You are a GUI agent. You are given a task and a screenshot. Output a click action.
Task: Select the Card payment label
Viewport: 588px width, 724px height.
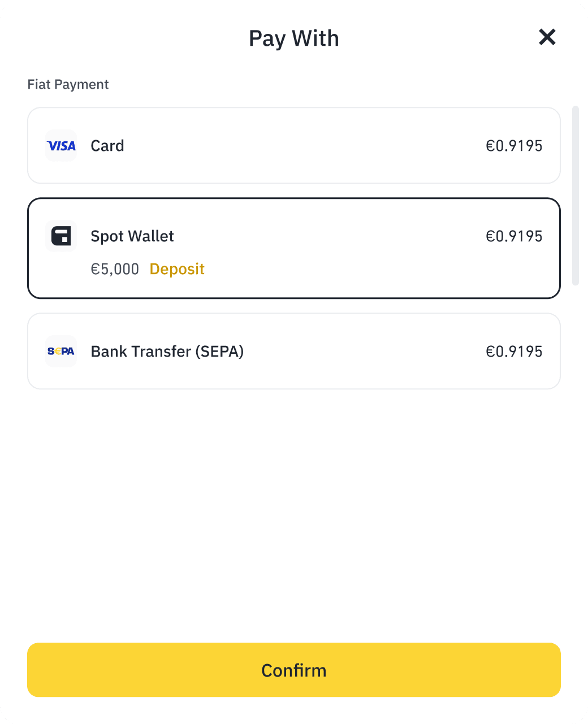point(107,146)
